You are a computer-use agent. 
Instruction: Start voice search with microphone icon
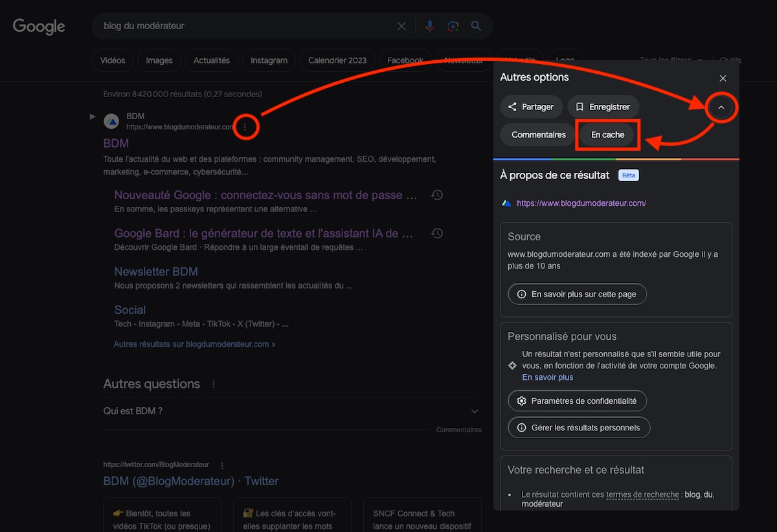click(429, 27)
